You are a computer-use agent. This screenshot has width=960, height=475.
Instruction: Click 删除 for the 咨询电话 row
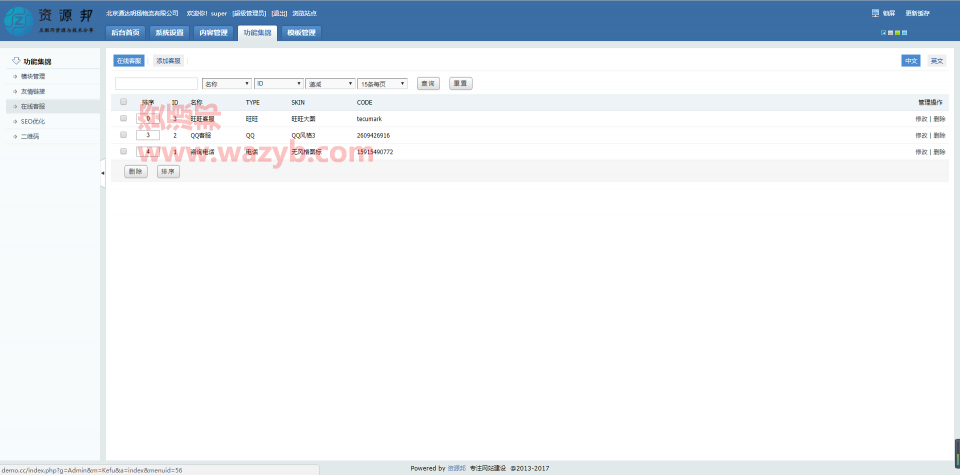(x=939, y=152)
